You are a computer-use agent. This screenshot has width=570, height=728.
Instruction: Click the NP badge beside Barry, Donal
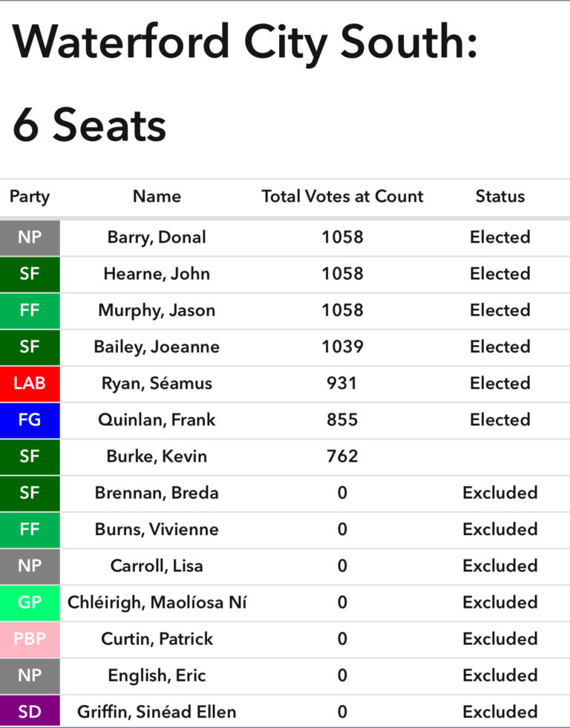(x=30, y=237)
